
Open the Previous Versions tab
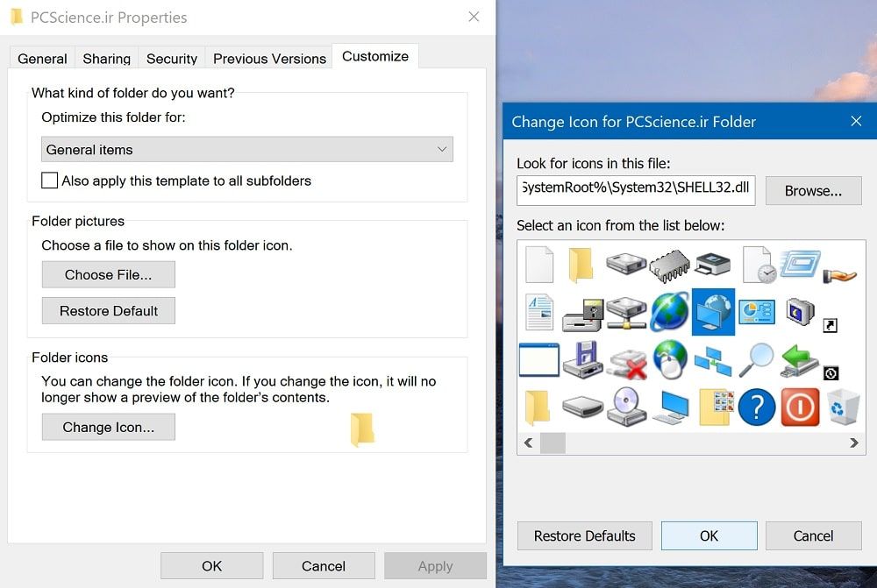click(269, 59)
